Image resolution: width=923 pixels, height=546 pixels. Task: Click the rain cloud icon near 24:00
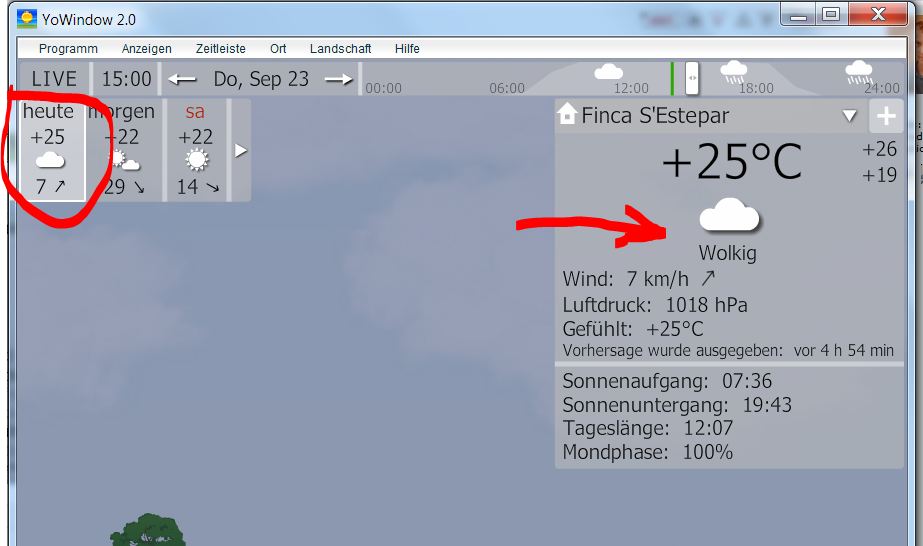click(x=859, y=72)
